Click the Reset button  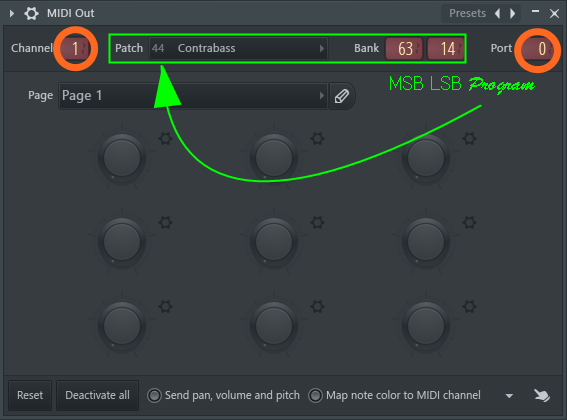pyautogui.click(x=30, y=395)
